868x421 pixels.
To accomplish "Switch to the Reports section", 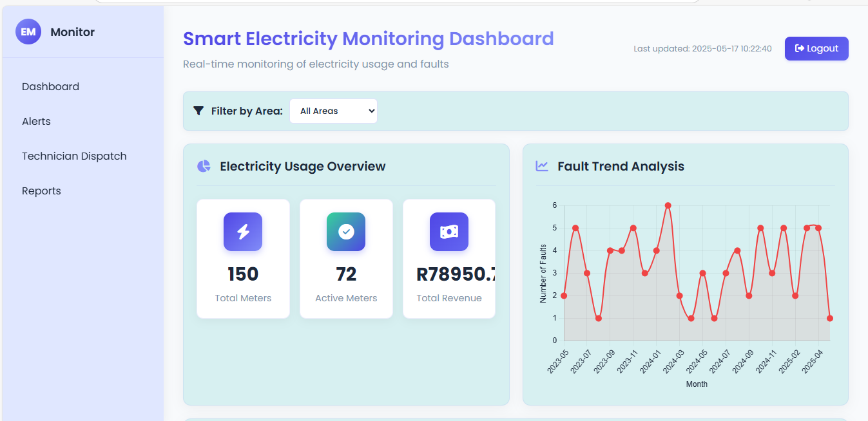I will 41,191.
